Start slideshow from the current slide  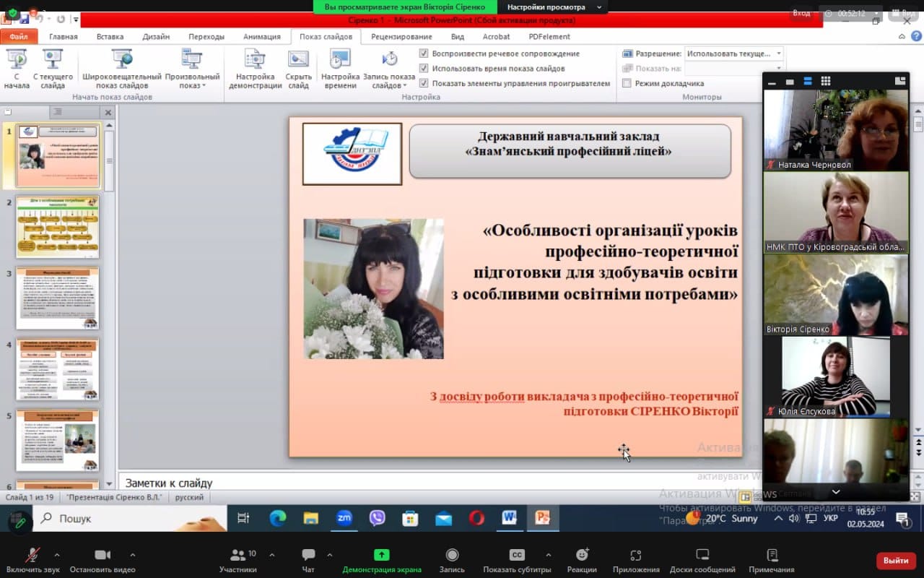tap(53, 69)
